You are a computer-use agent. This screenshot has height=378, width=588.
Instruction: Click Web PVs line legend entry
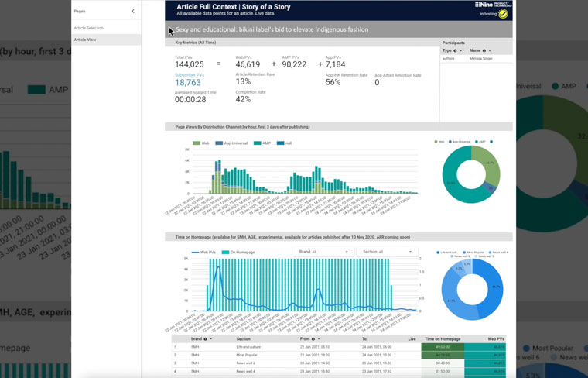click(x=203, y=253)
